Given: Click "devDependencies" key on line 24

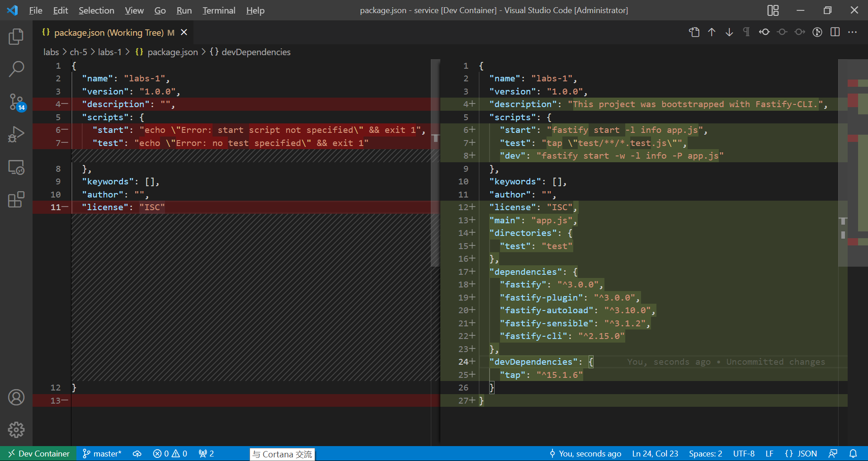Looking at the screenshot, I should pyautogui.click(x=533, y=362).
